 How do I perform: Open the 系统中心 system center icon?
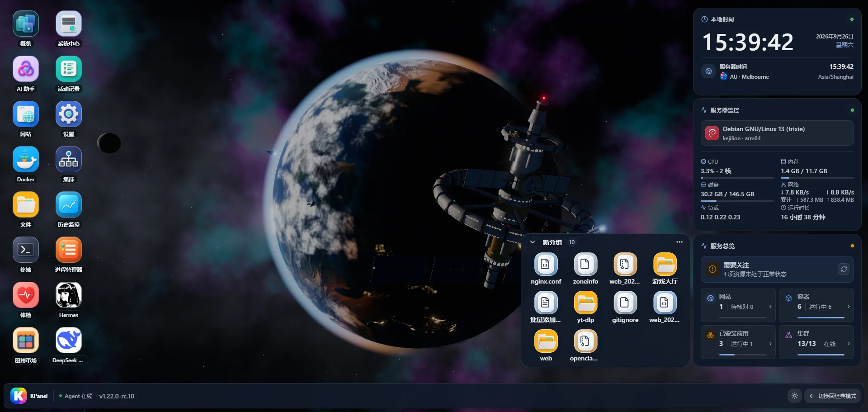click(69, 24)
